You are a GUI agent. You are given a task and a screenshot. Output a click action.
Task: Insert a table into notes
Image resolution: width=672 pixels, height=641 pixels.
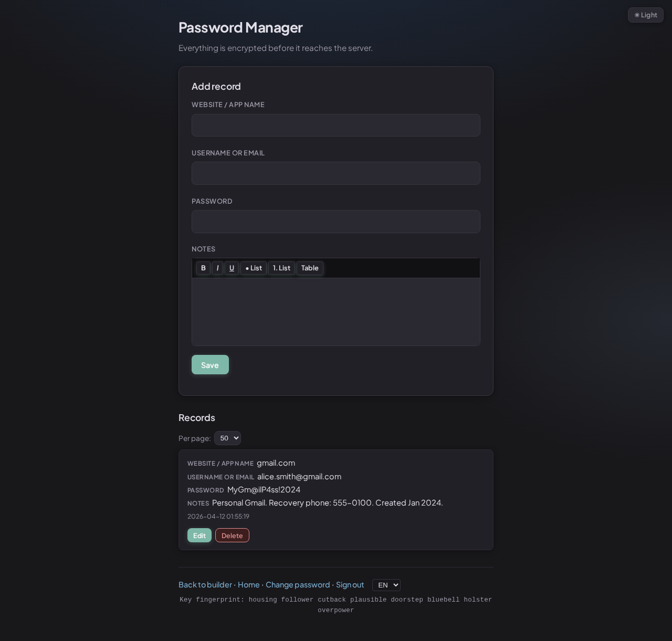point(310,268)
